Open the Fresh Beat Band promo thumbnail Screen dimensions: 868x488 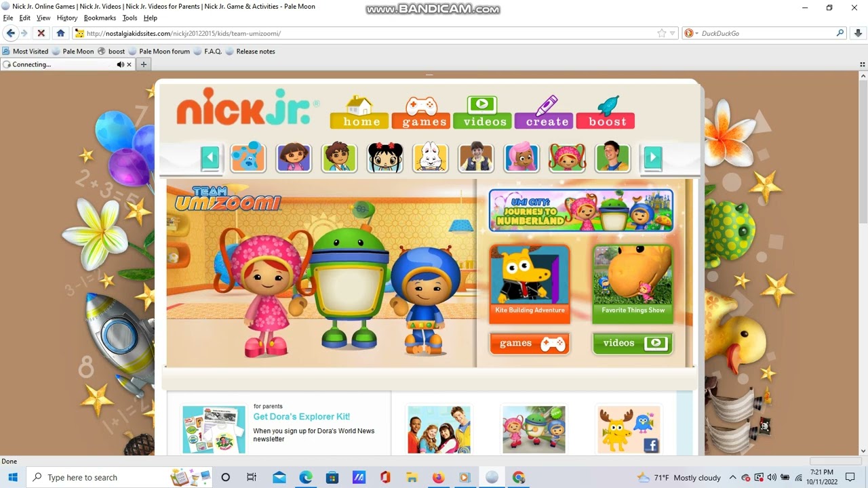439,430
